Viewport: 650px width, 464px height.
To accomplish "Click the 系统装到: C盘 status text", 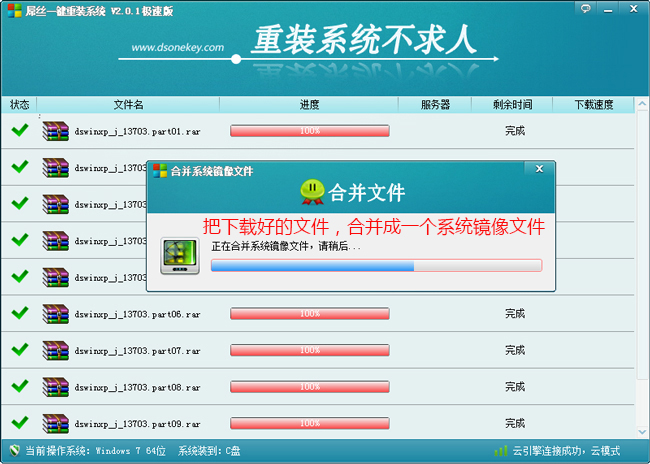I will pyautogui.click(x=209, y=451).
